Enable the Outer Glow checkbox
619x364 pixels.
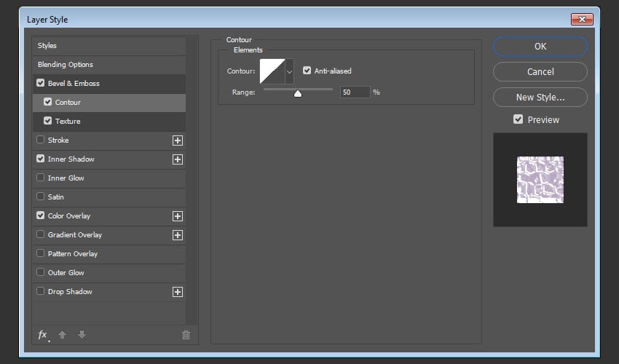[40, 272]
